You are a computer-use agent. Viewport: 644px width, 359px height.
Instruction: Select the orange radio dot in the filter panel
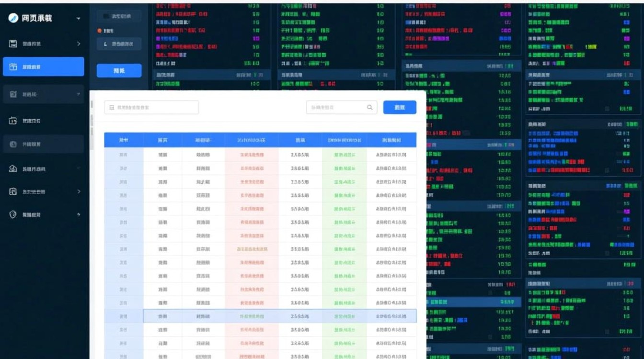coord(100,31)
